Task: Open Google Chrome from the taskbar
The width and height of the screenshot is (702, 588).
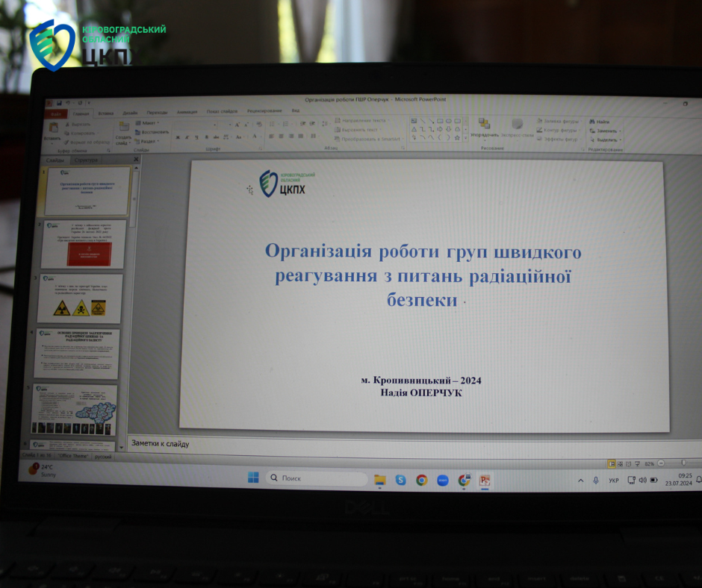Action: pos(422,480)
